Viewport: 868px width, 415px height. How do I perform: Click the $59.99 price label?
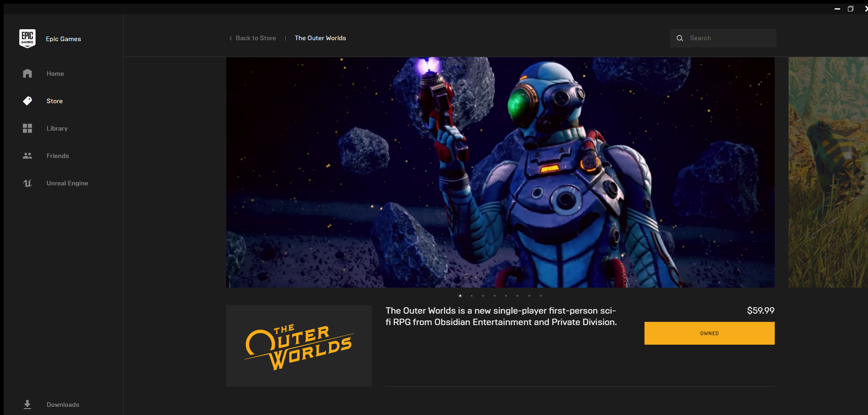[761, 310]
